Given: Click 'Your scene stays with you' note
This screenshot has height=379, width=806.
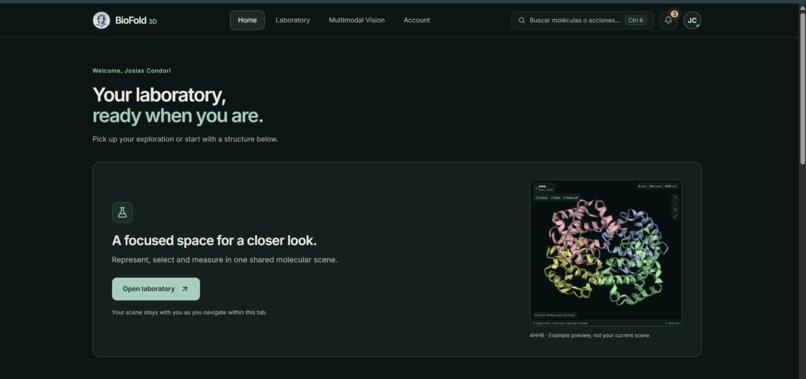Looking at the screenshot, I should click(x=189, y=312).
